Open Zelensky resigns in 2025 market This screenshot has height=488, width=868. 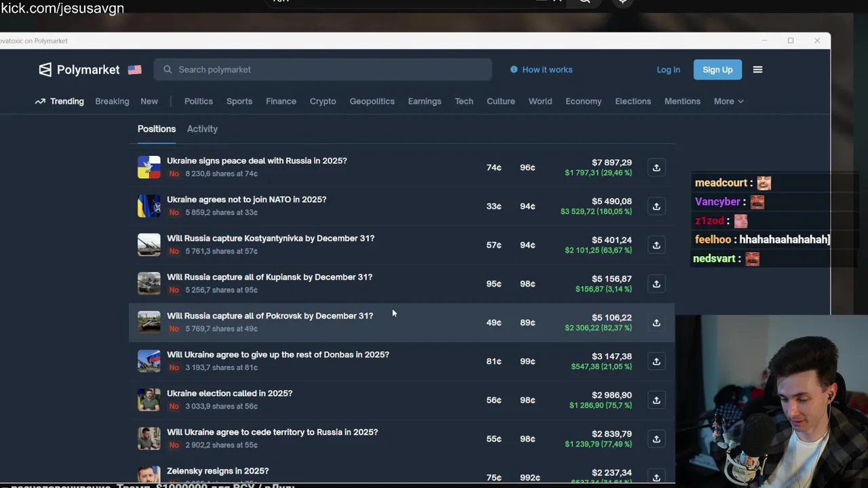click(x=218, y=471)
